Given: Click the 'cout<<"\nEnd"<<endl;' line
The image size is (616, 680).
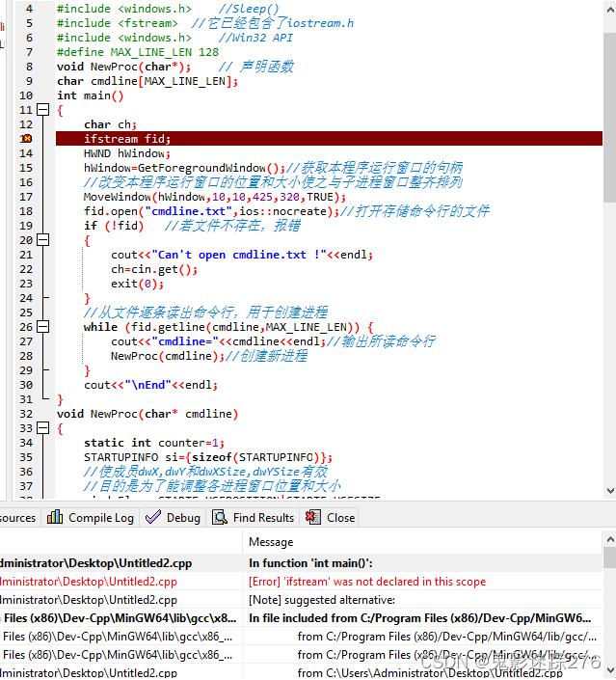Looking at the screenshot, I should tap(150, 385).
